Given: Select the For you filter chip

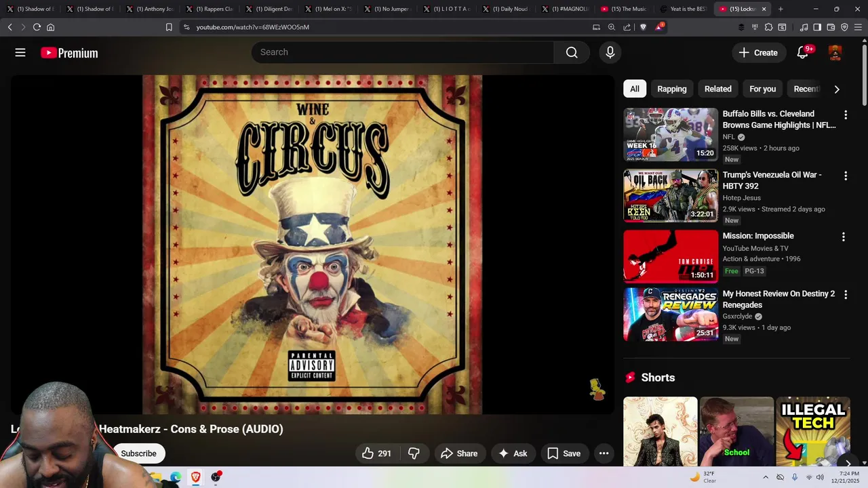Looking at the screenshot, I should pos(762,89).
